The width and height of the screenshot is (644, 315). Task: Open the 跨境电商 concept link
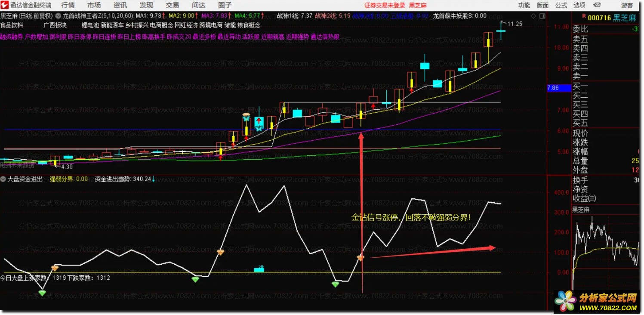tap(210, 25)
